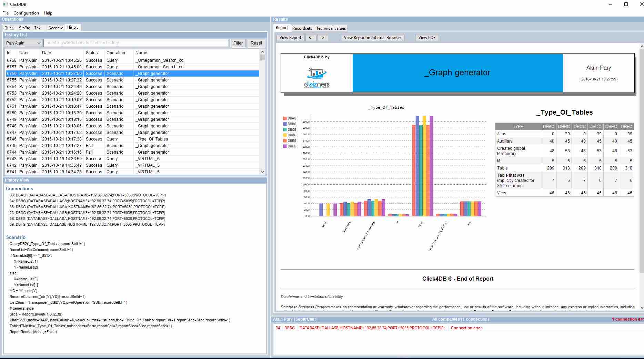Select failed history row 6744
The image size is (644, 359).
133,152
